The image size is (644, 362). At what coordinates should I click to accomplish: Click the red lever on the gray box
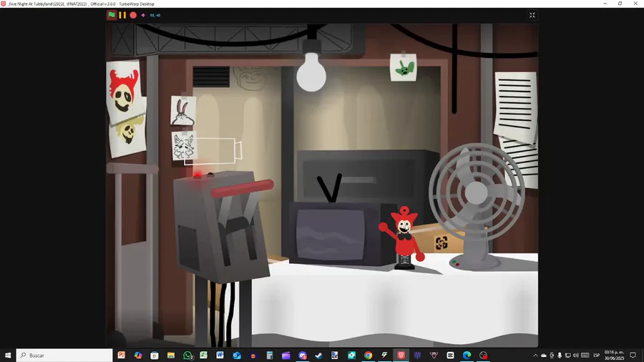[x=243, y=188]
